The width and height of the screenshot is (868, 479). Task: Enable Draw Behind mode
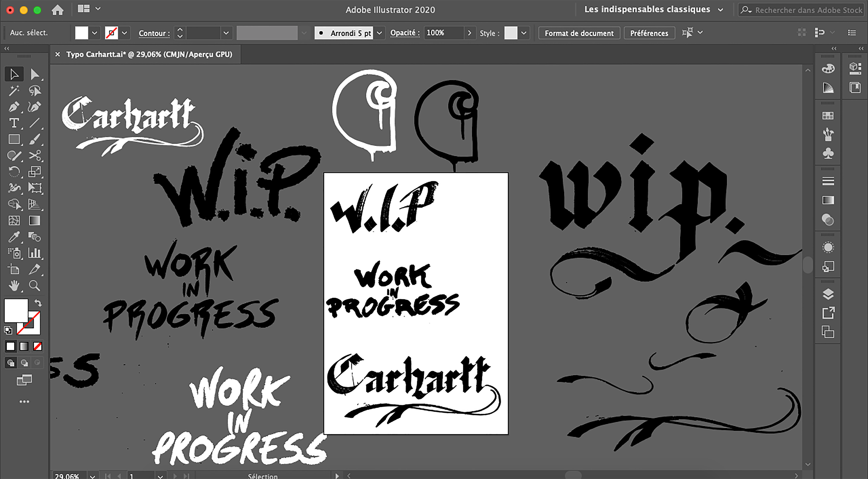pyautogui.click(x=24, y=363)
